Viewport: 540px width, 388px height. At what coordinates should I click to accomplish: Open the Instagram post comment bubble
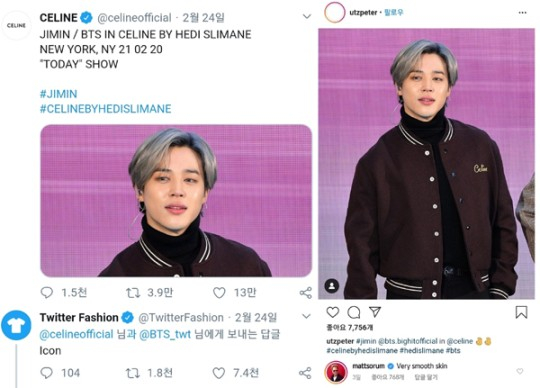point(354,312)
